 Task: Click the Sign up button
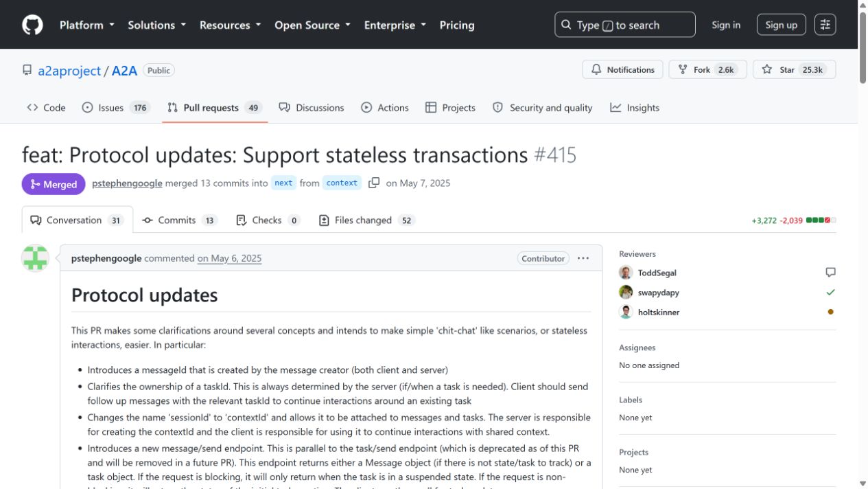[781, 25]
